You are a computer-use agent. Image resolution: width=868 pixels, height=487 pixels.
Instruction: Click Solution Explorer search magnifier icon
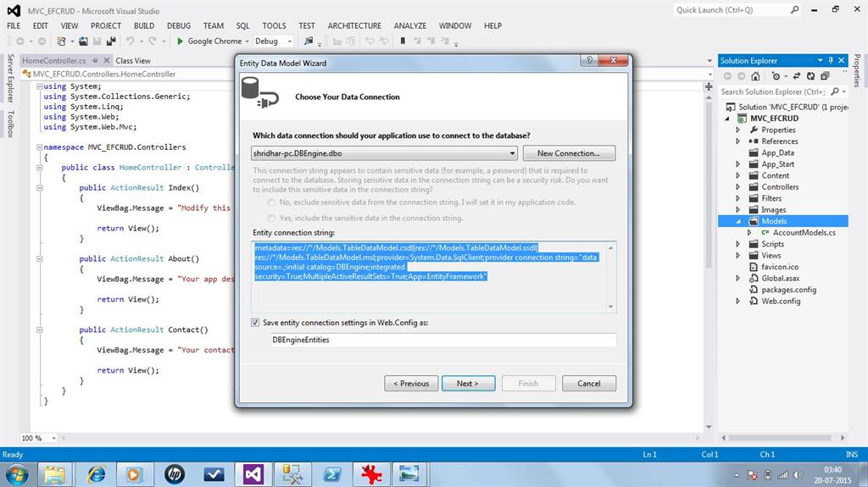click(x=835, y=91)
